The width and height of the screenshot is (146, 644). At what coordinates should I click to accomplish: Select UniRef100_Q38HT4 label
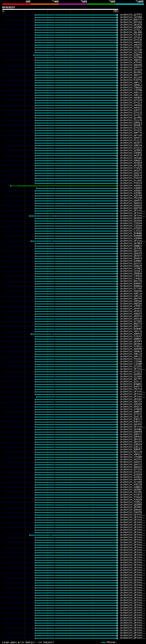[131, 55]
